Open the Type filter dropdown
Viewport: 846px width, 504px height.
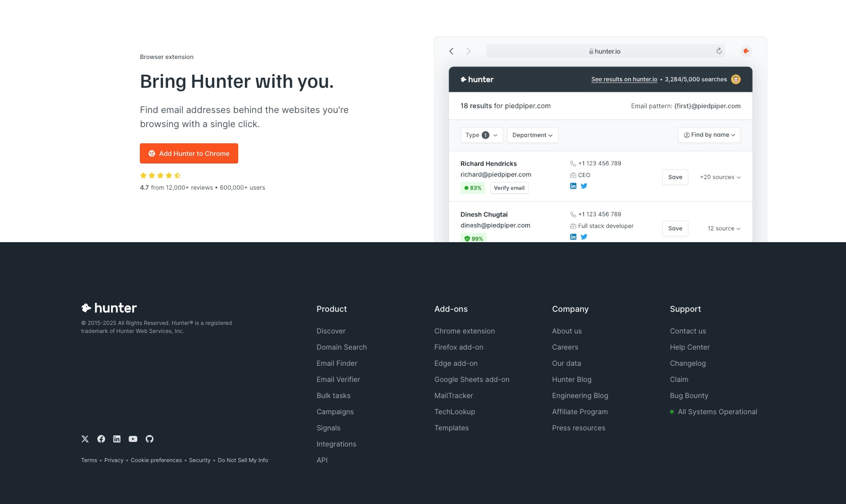(x=482, y=135)
